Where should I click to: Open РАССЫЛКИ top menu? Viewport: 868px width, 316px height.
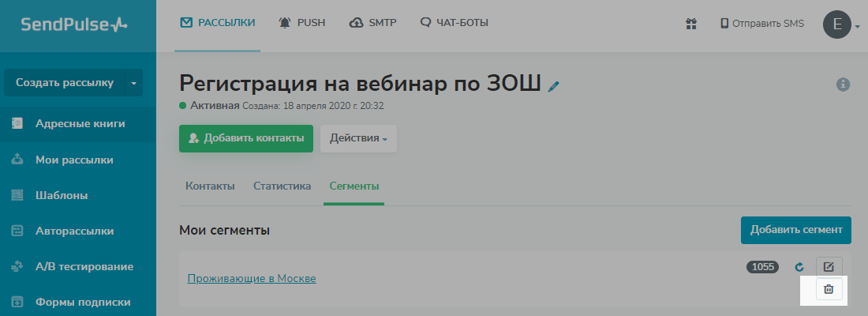(x=218, y=23)
